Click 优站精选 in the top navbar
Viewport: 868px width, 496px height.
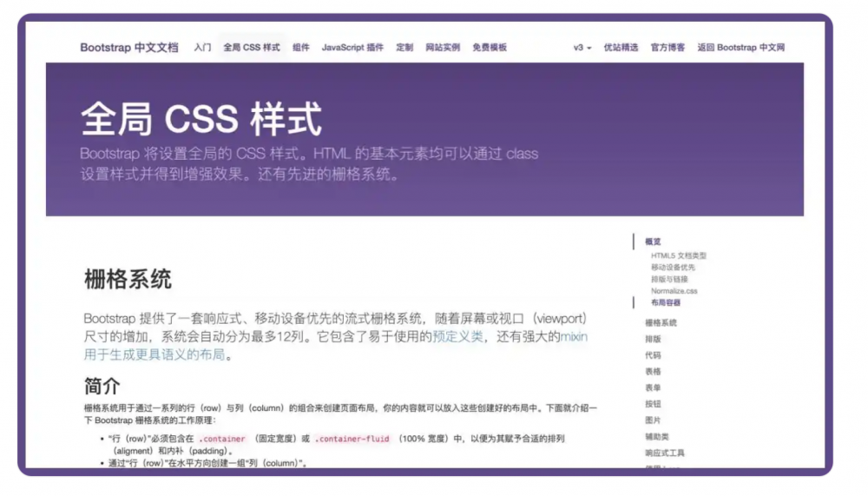(x=621, y=48)
